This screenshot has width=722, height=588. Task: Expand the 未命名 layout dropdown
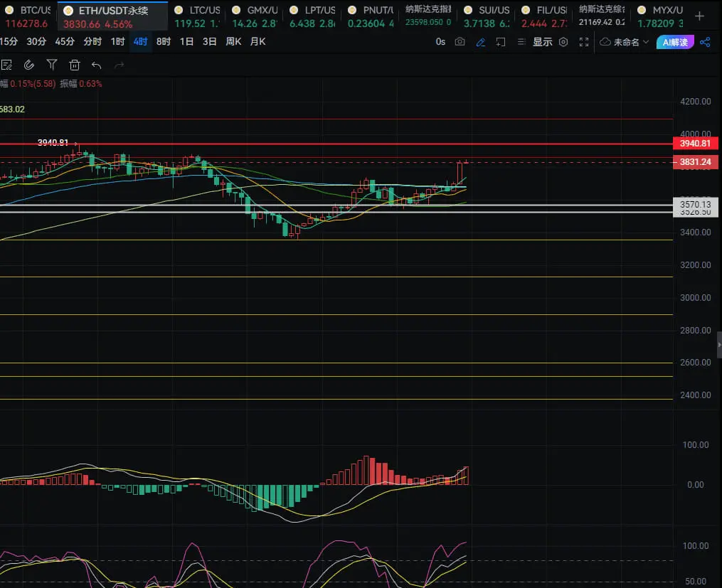click(x=631, y=42)
